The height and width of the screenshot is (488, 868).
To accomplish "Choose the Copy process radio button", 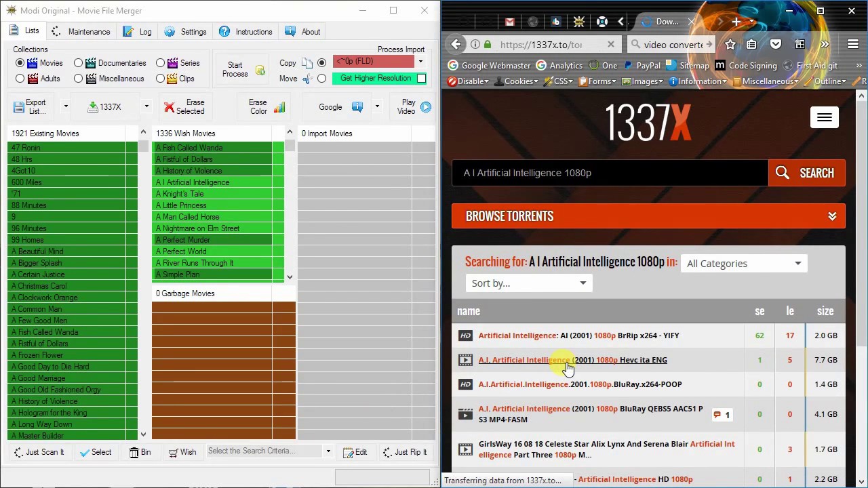I will [x=321, y=63].
